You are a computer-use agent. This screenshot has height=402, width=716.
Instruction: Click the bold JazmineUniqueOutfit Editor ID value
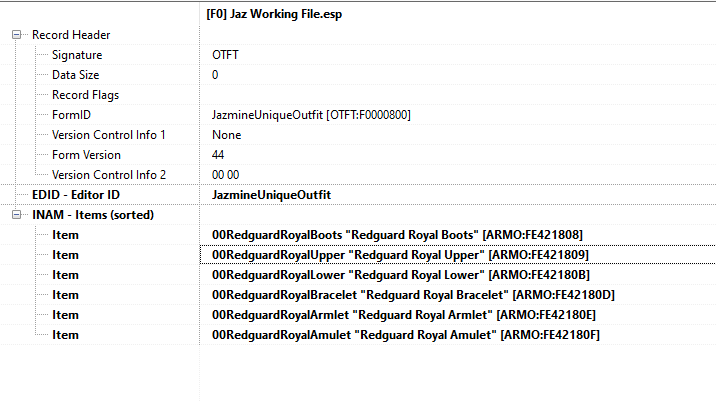(x=271, y=195)
